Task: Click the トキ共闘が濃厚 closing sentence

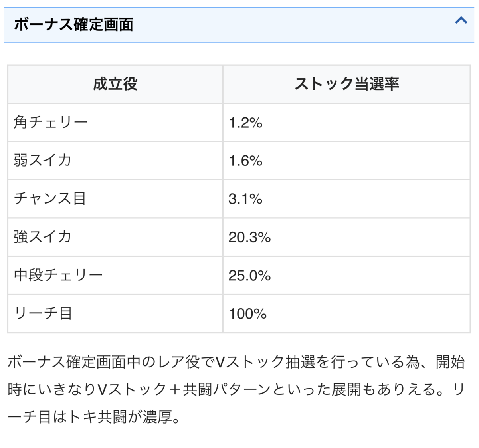Action: tap(94, 417)
